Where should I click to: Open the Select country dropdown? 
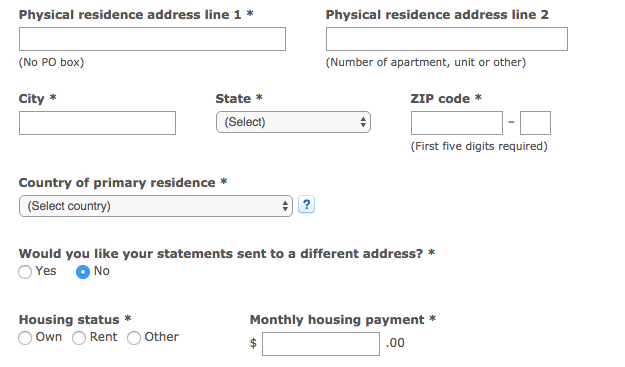click(x=156, y=206)
